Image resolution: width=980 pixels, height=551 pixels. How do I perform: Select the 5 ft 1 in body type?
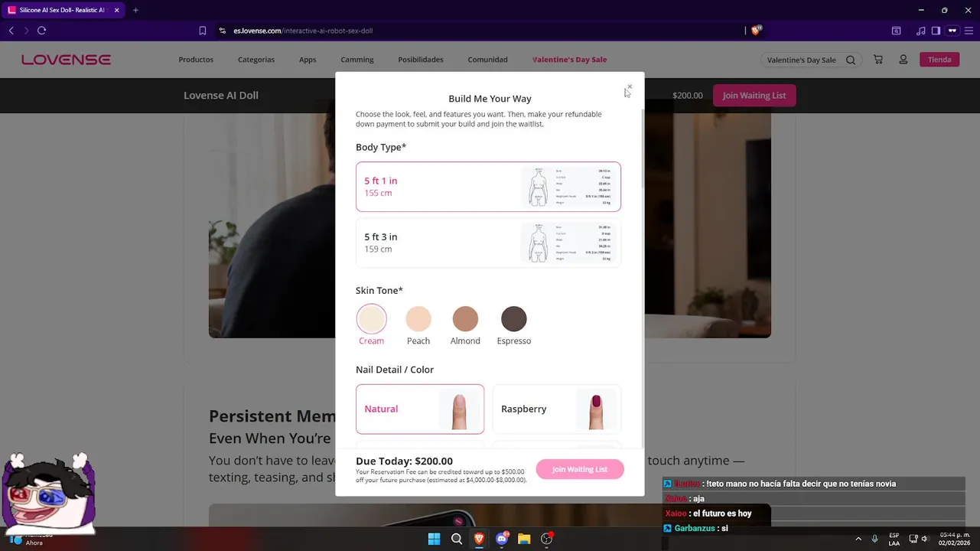coord(488,187)
